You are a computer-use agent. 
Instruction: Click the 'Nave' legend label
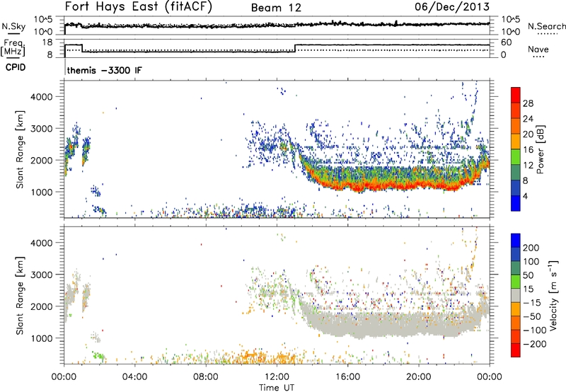point(538,50)
